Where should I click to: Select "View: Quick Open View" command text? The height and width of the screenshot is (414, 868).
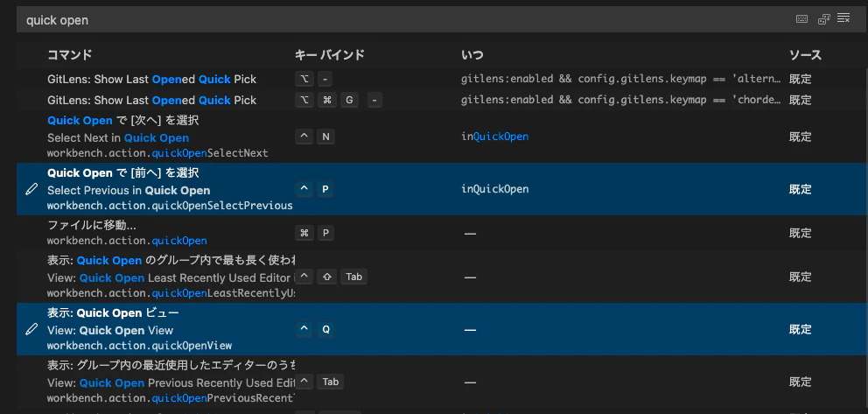[x=110, y=331]
